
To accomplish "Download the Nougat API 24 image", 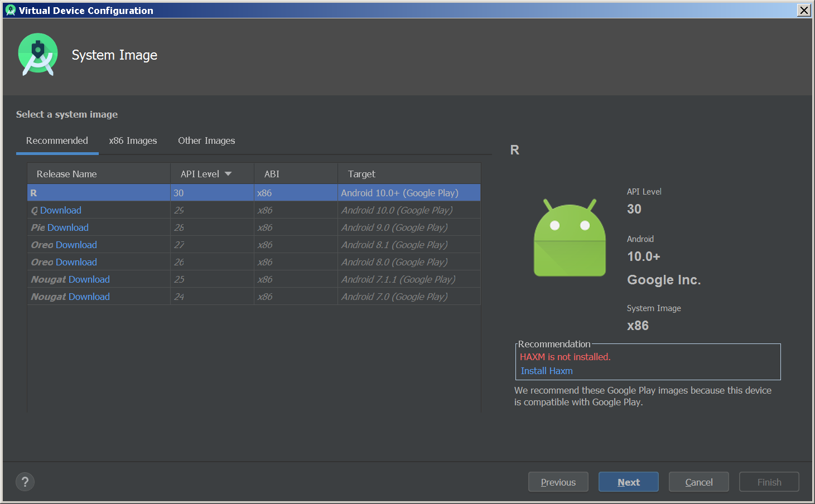I will (x=89, y=297).
